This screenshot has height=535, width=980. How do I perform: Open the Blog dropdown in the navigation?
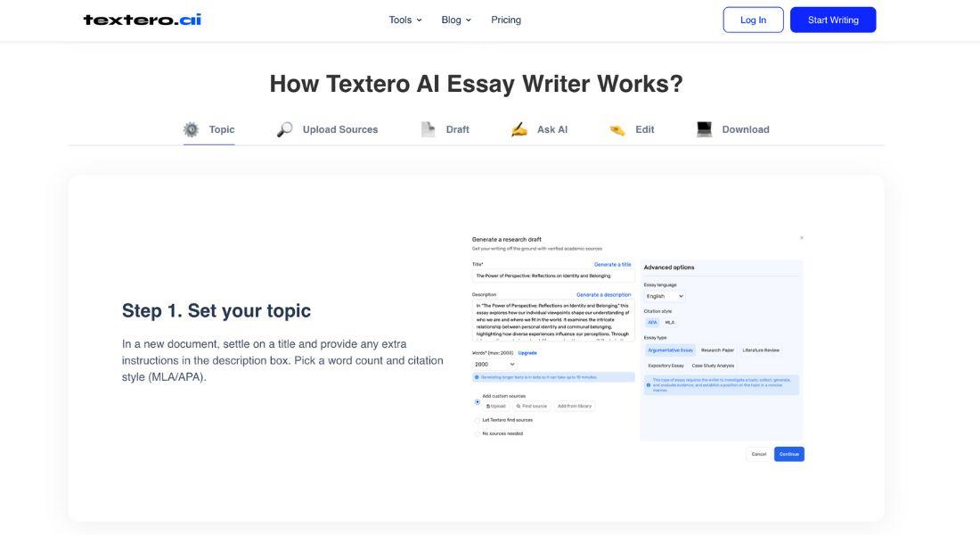point(456,20)
